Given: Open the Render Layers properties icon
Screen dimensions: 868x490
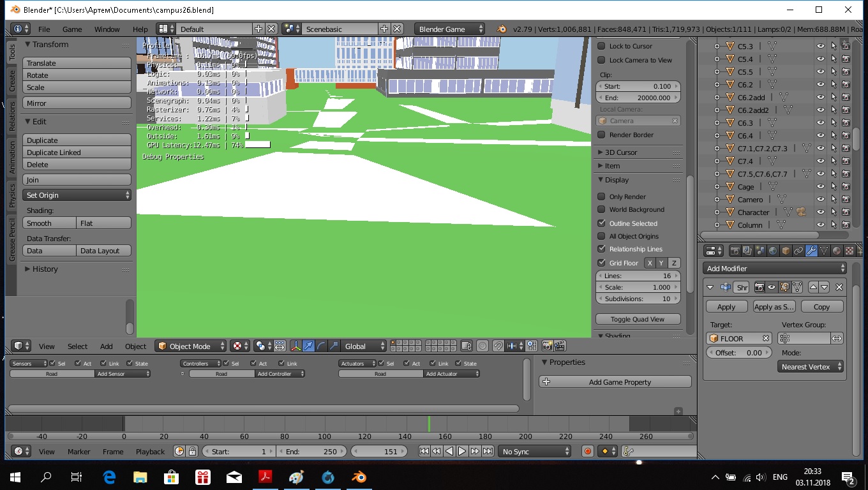Looking at the screenshot, I should pos(747,251).
